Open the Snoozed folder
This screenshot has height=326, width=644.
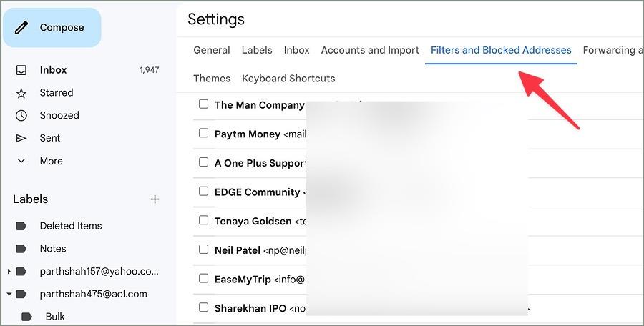click(x=59, y=115)
